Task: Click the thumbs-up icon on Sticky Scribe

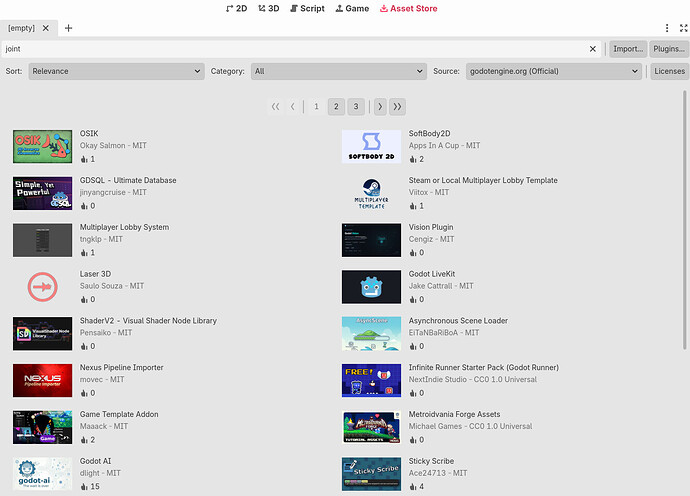Action: pos(413,487)
